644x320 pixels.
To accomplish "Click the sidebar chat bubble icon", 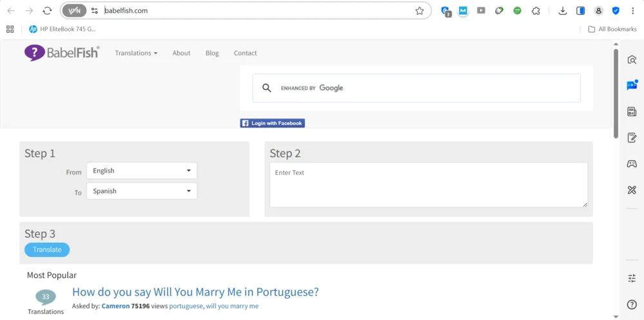I will pos(632,86).
